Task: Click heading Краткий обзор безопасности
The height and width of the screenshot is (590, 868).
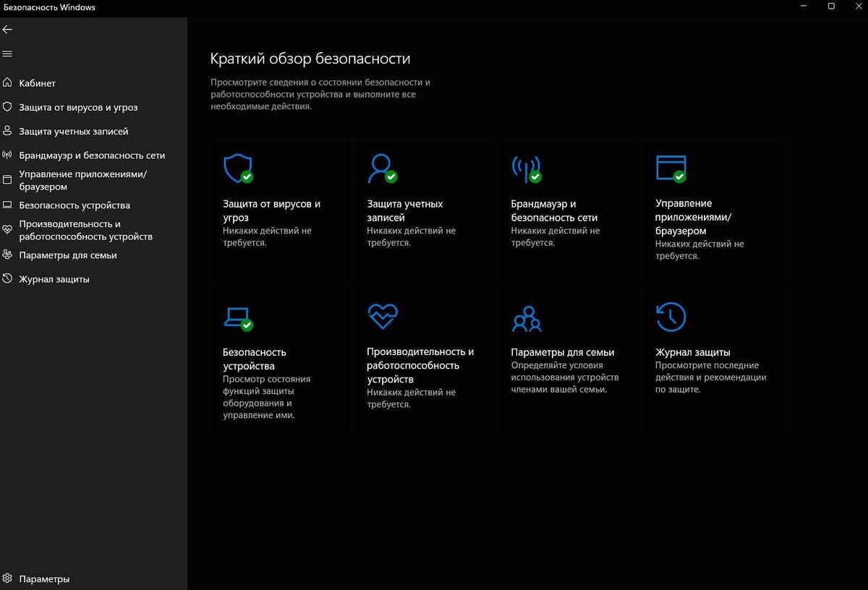Action: pos(310,59)
